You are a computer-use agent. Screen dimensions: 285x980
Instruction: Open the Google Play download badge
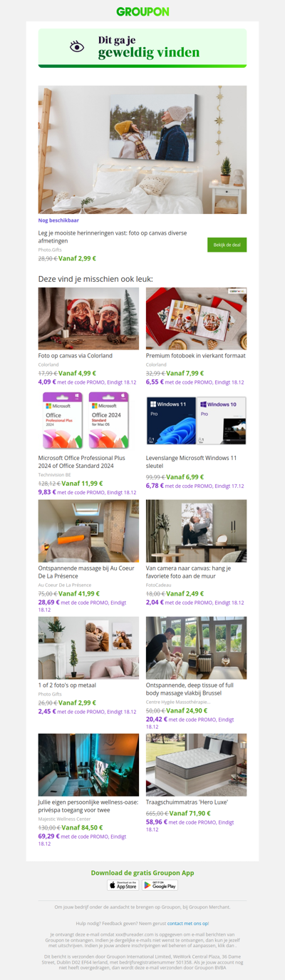click(x=160, y=885)
